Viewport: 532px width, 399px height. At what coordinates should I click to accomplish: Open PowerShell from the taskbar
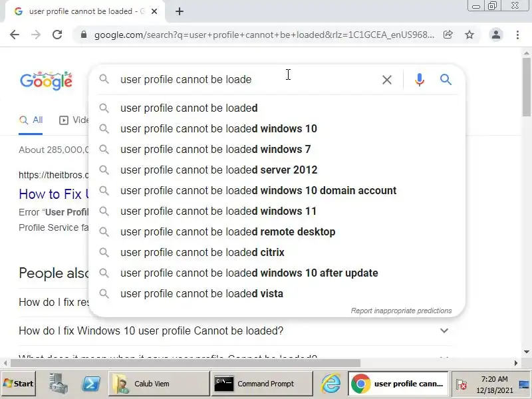click(x=91, y=384)
